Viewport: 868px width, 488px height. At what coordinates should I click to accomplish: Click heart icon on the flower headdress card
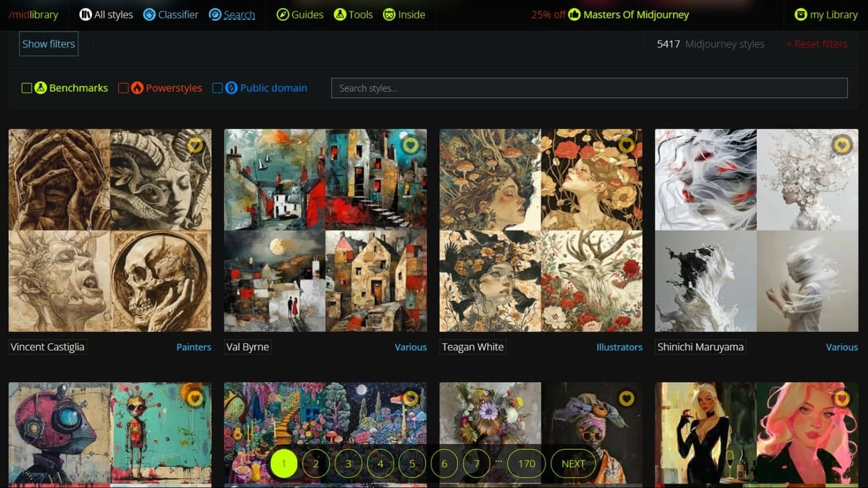626,399
